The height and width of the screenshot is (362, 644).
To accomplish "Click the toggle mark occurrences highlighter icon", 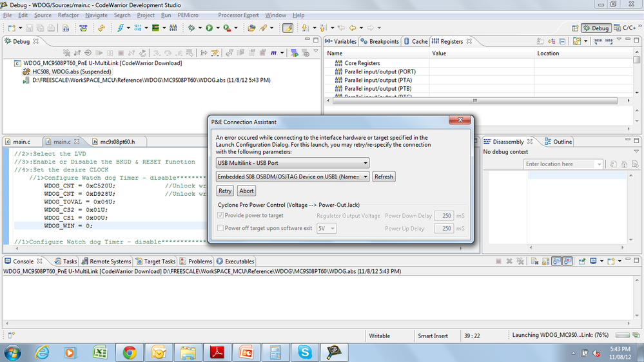I will [288, 28].
